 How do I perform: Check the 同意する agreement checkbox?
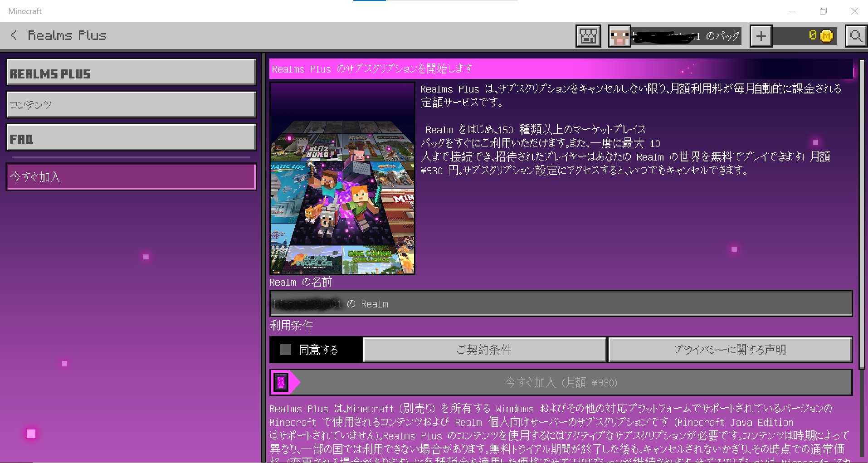[x=286, y=350]
